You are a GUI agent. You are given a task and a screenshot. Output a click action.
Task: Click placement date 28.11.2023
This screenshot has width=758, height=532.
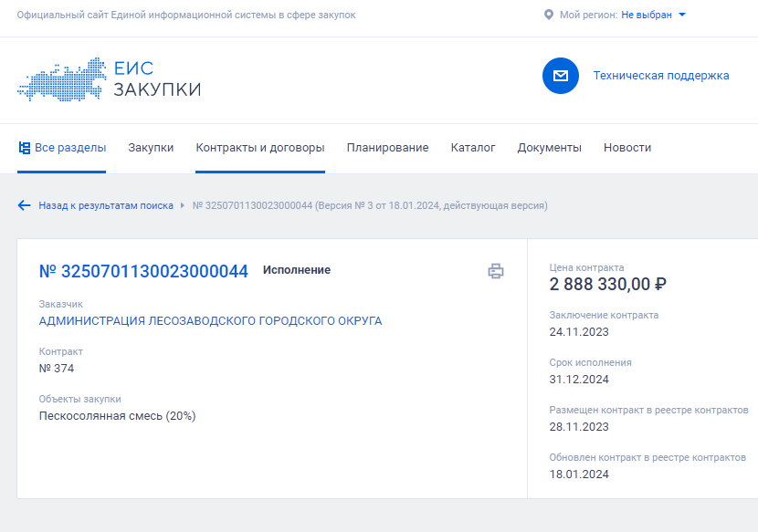click(579, 427)
